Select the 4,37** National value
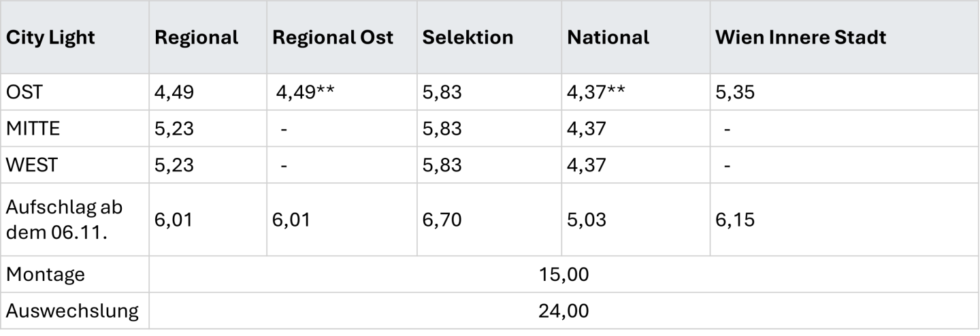The width and height of the screenshot is (980, 336). tap(598, 92)
